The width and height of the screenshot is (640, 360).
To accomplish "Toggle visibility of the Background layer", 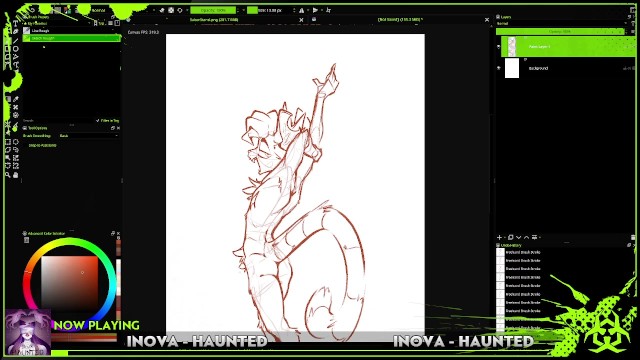I will click(x=499, y=68).
